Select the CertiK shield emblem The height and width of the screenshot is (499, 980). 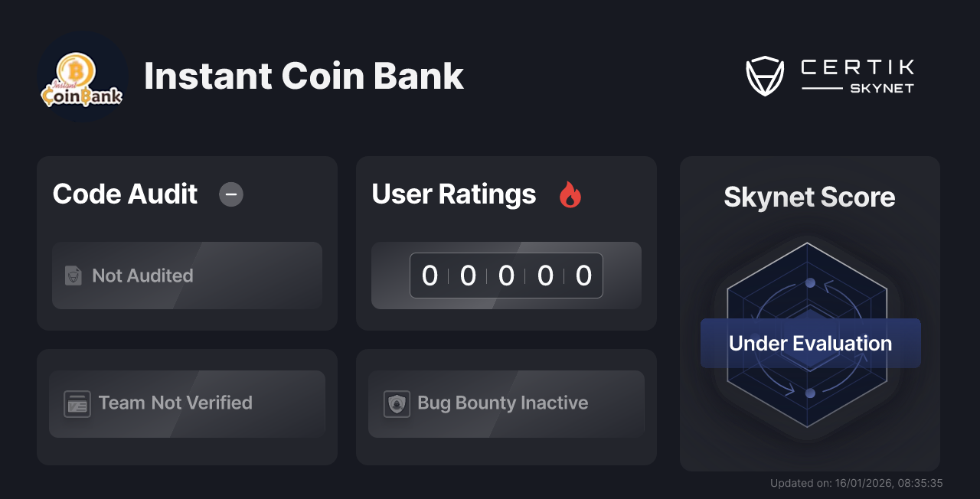[765, 75]
